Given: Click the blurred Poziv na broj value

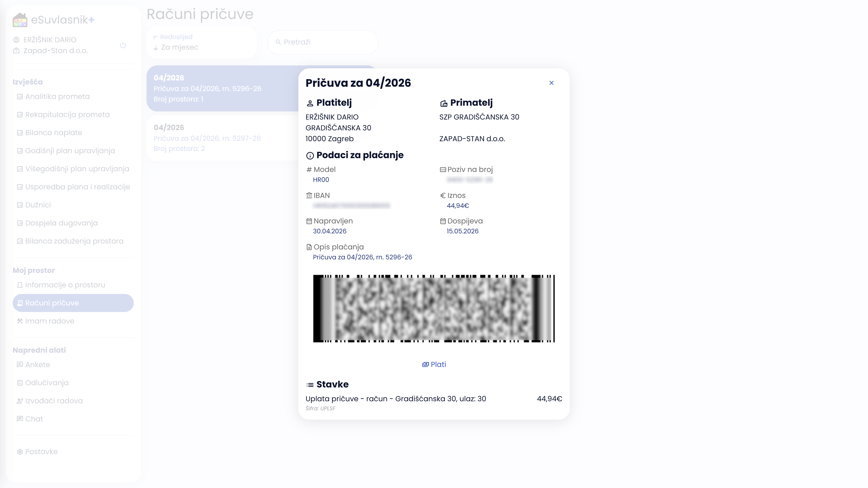Looking at the screenshot, I should tap(470, 180).
